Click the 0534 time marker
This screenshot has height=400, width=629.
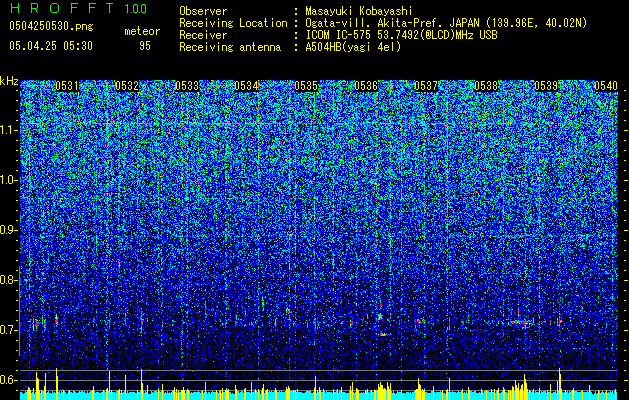click(246, 86)
